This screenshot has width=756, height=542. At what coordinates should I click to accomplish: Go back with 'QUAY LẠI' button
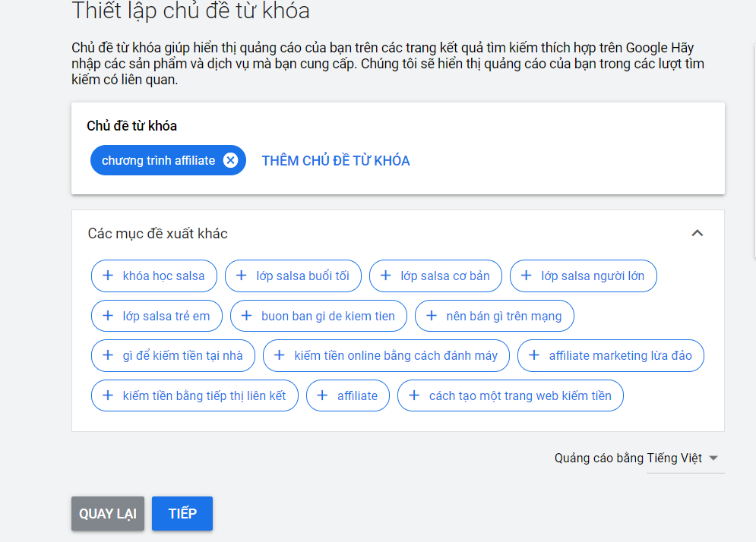[108, 514]
